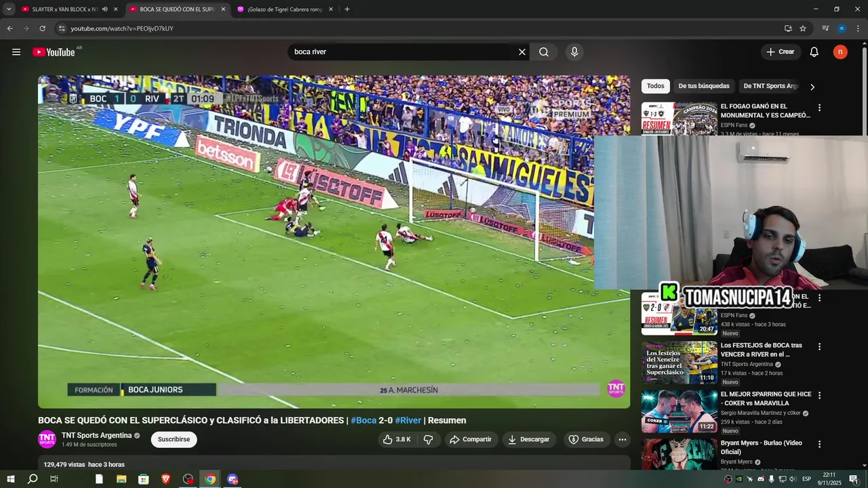This screenshot has height=488, width=868.
Task: Go to YouTube home via the logo
Action: point(54,52)
